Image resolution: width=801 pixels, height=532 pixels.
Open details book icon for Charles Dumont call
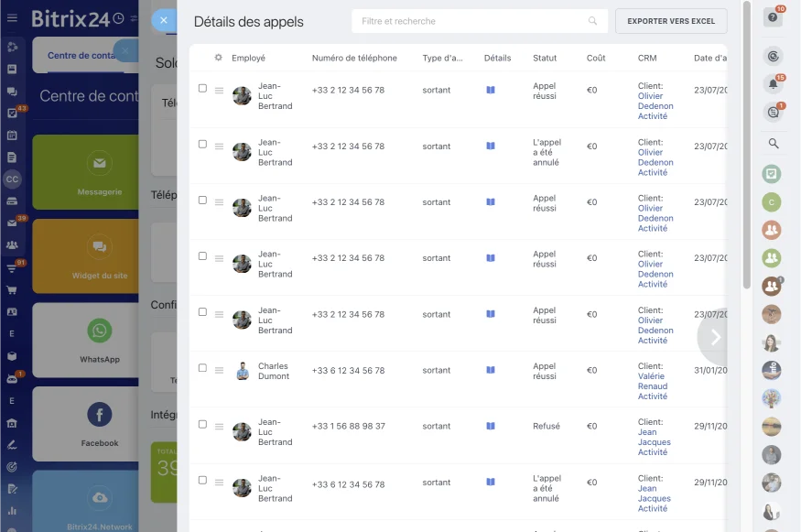point(491,370)
